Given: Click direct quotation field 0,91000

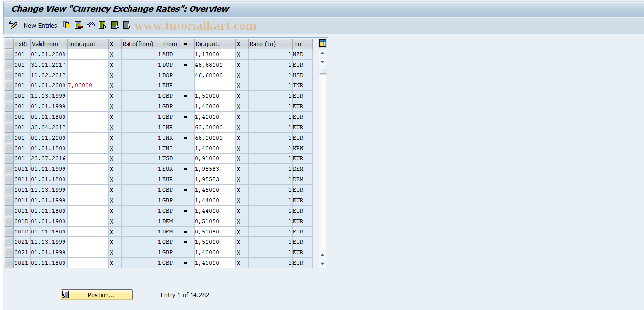Looking at the screenshot, I should pyautogui.click(x=214, y=158).
